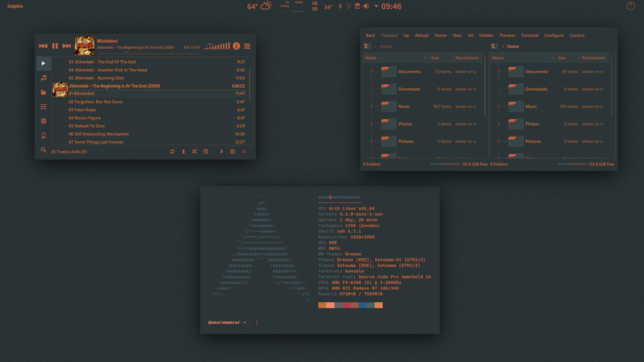Click Back in the file manager toolbar
644x362 pixels.
click(370, 35)
